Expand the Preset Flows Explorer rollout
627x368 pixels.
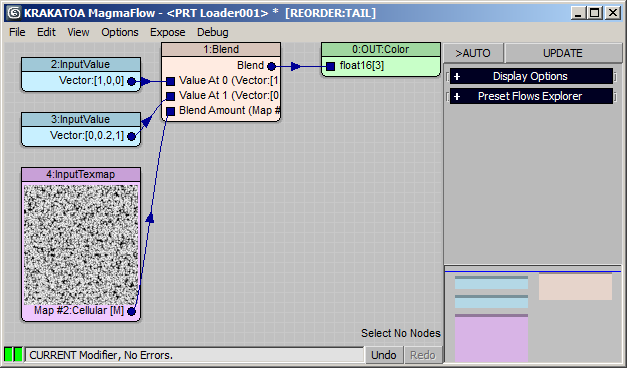[x=531, y=96]
